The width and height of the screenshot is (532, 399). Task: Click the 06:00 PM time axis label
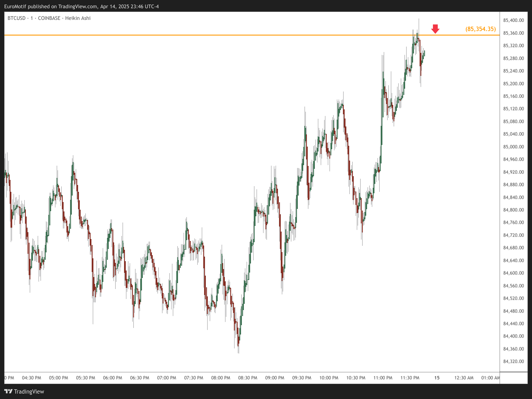[x=112, y=378]
